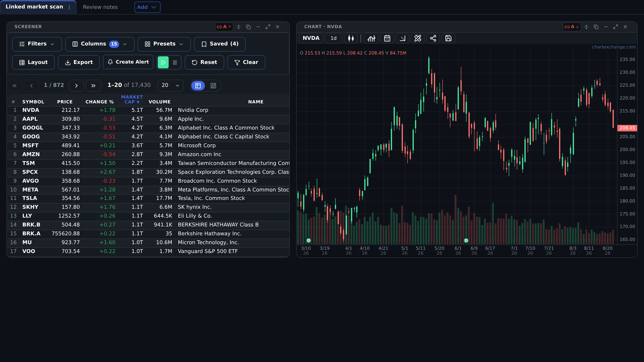
Task: Change the NVDA chart symbol
Action: tap(311, 38)
